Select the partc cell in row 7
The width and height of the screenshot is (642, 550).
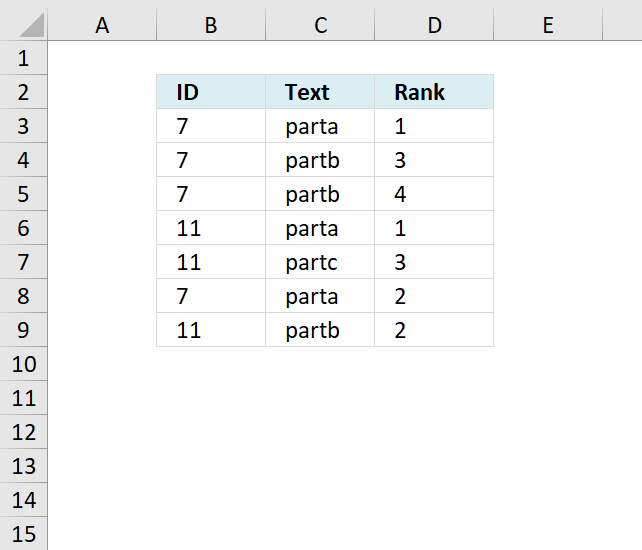point(320,262)
